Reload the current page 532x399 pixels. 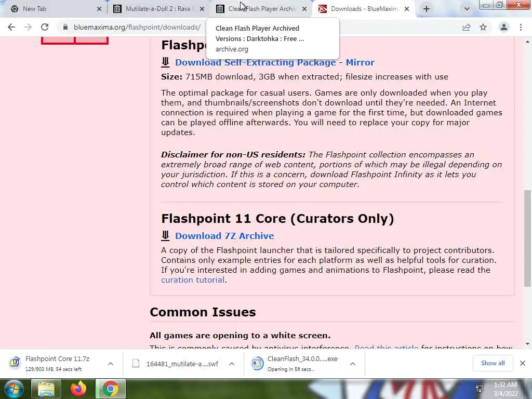[45, 27]
